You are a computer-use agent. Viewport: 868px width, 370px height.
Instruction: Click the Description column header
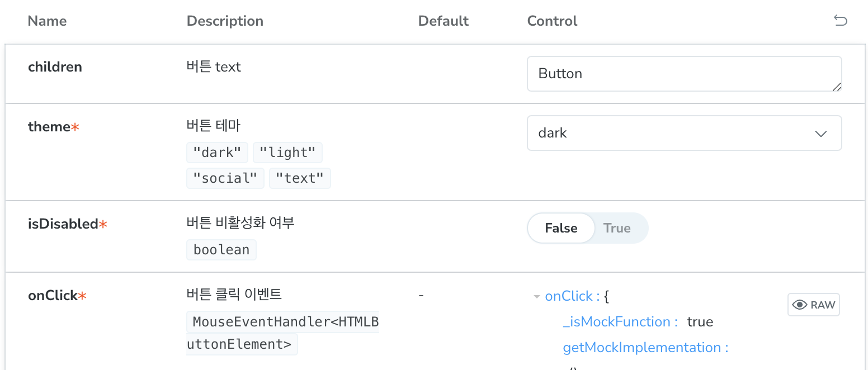[225, 21]
